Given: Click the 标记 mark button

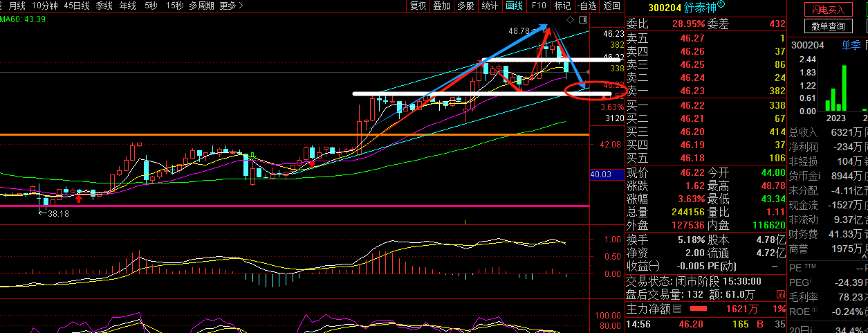Looking at the screenshot, I should [562, 6].
